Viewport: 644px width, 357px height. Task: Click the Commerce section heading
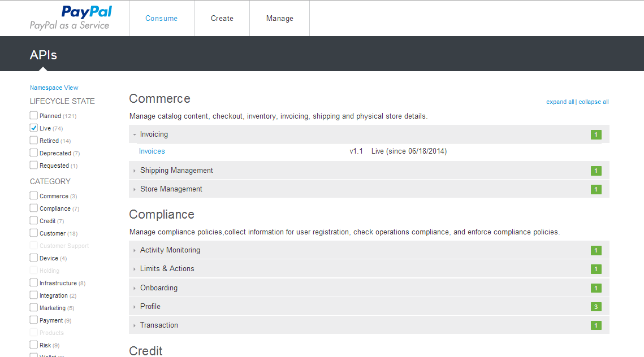pyautogui.click(x=160, y=98)
